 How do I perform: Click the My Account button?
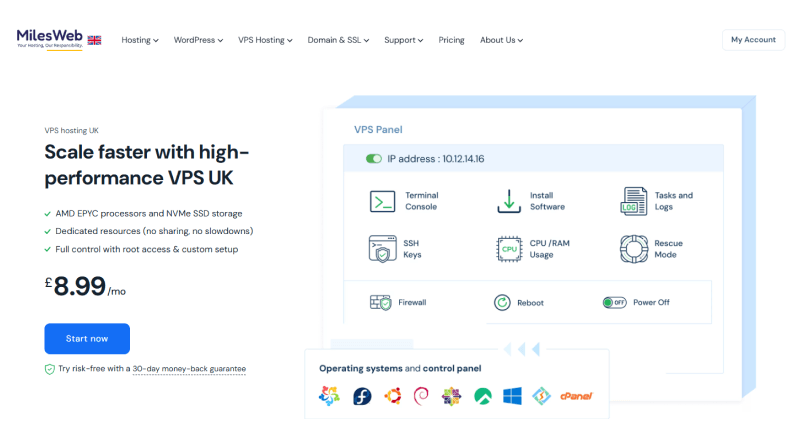tap(754, 40)
